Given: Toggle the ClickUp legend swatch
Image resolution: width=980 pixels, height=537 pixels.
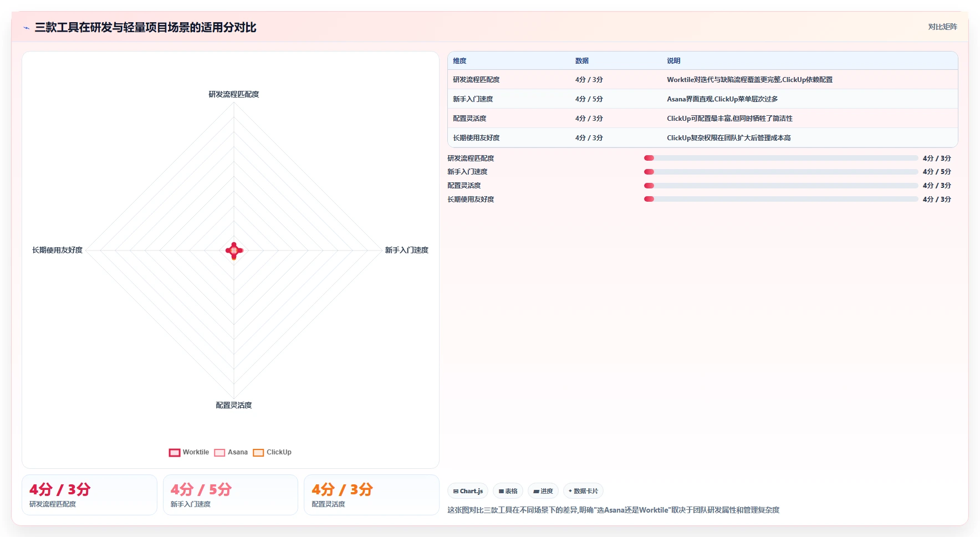Looking at the screenshot, I should 258,453.
